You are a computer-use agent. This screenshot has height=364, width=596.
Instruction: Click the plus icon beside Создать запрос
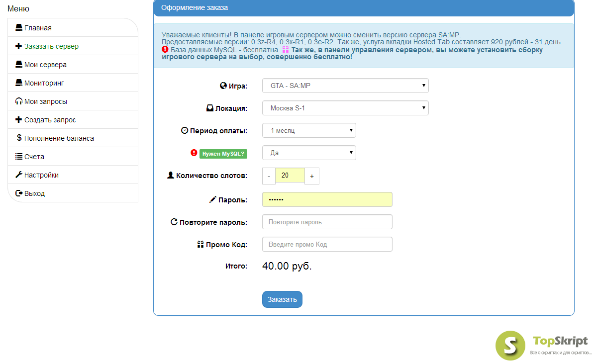tap(18, 120)
